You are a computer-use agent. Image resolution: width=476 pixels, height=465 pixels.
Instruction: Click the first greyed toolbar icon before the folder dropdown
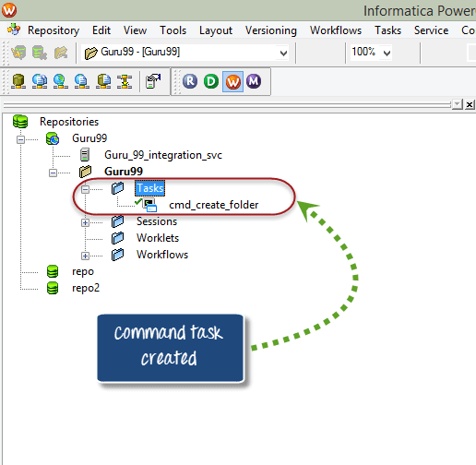click(18, 53)
